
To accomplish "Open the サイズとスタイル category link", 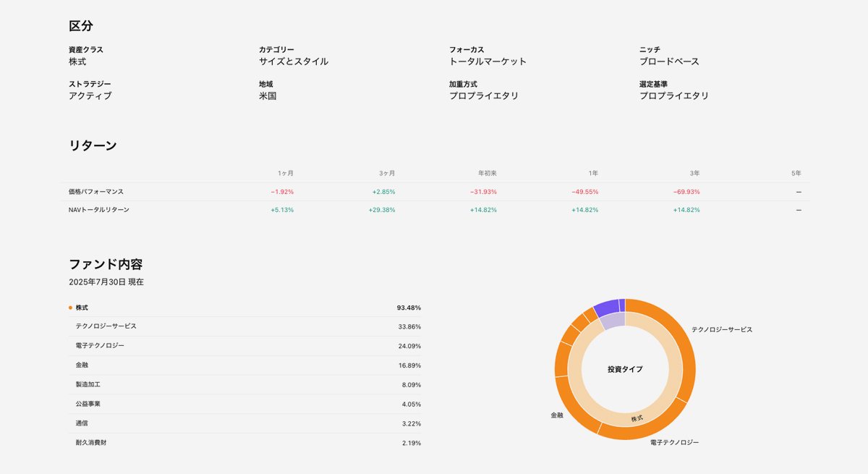I will click(293, 62).
